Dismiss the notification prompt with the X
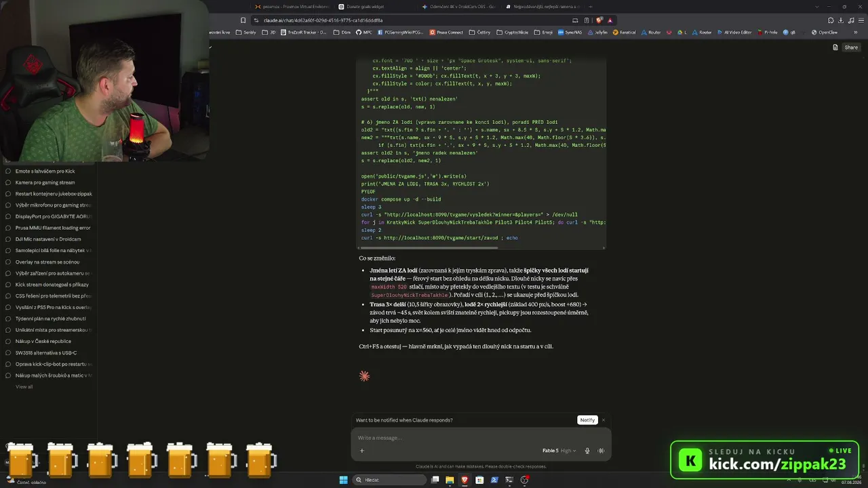This screenshot has height=488, width=868. point(604,420)
